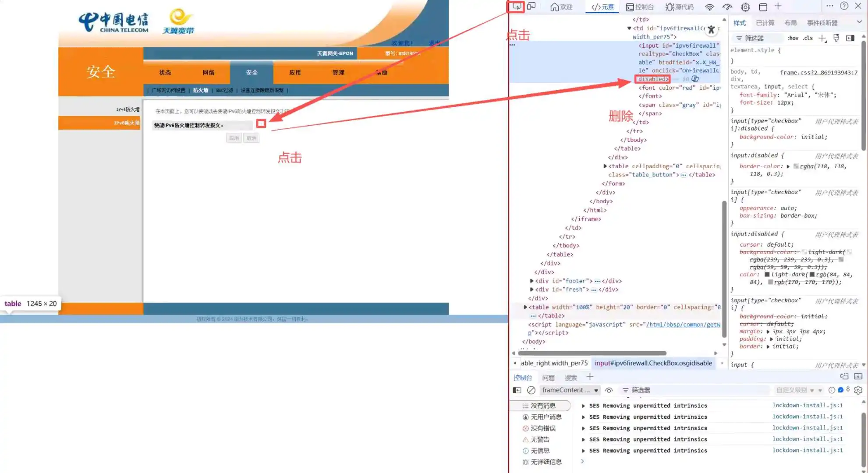Click the 应用 apply button in firewall form
This screenshot has width=868, height=473.
[x=234, y=138]
